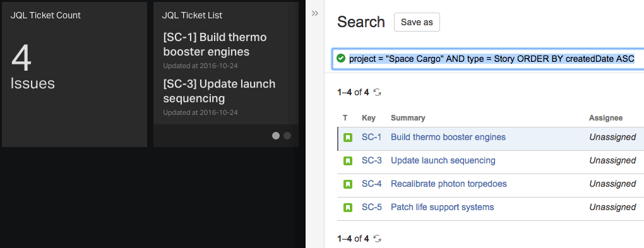Open Build thermo booster engines summary link
The image size is (644, 248).
[448, 137]
